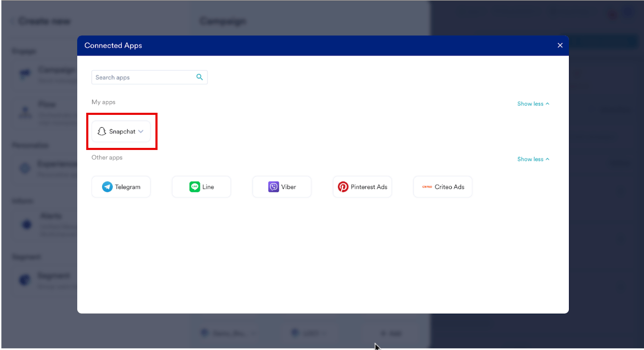Image resolution: width=644 pixels, height=350 pixels.
Task: Click the search magnifier icon
Action: point(200,77)
